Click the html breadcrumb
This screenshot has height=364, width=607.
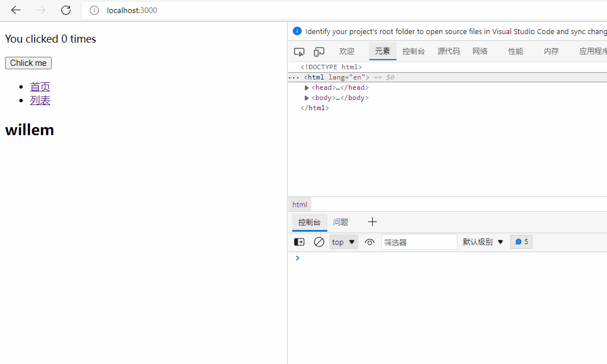tap(300, 204)
